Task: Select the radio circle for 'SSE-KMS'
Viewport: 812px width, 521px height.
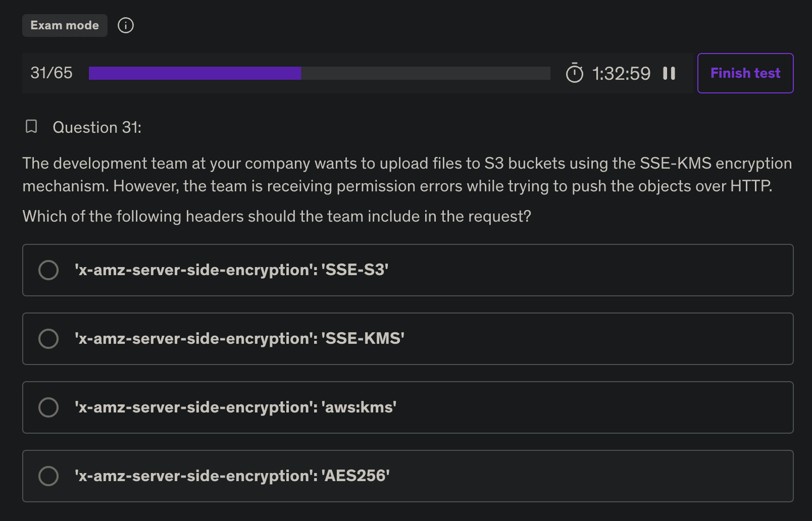Action: 48,339
